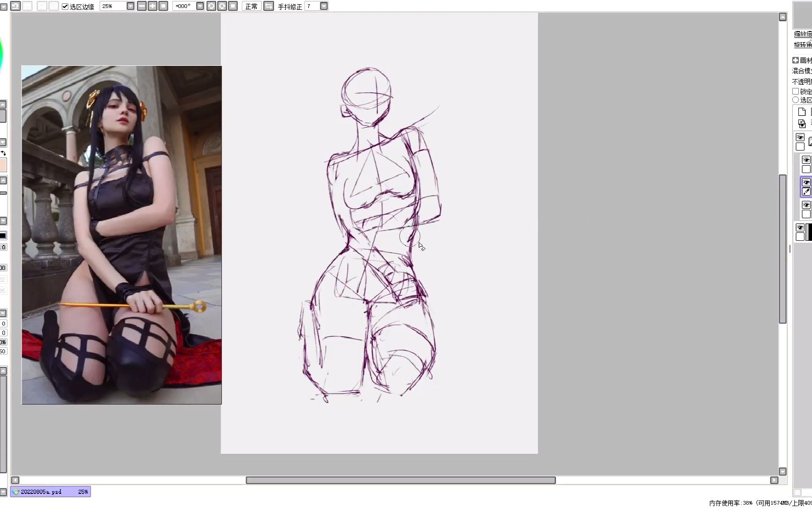Select the 选区 radio button
Viewport: 812px width, 508px height.
(x=796, y=100)
